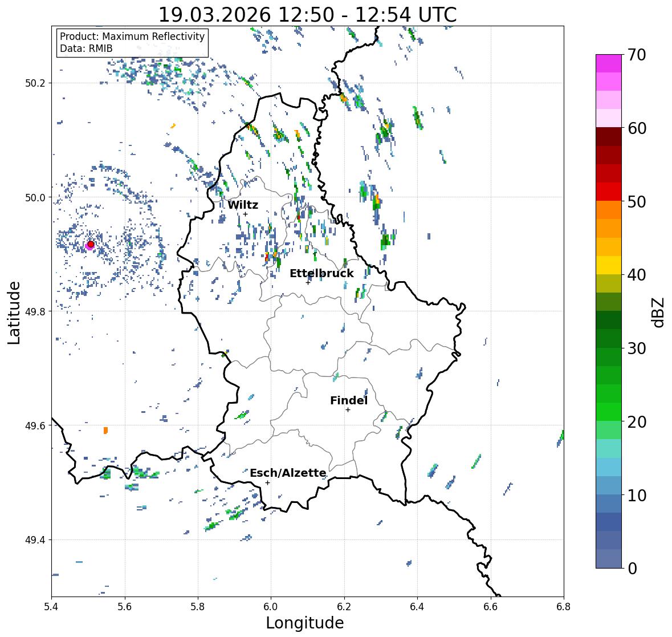The height and width of the screenshot is (637, 672).
Task: Click the orange echo cell near latitude 49.6
Action: point(105,430)
